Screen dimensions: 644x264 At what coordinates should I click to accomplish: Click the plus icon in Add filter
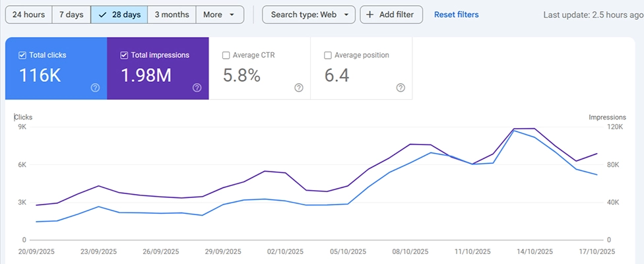tap(370, 15)
